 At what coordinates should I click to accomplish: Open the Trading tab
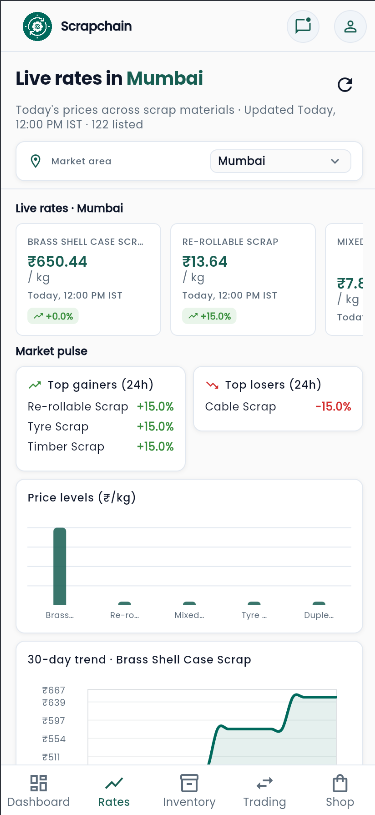(265, 791)
